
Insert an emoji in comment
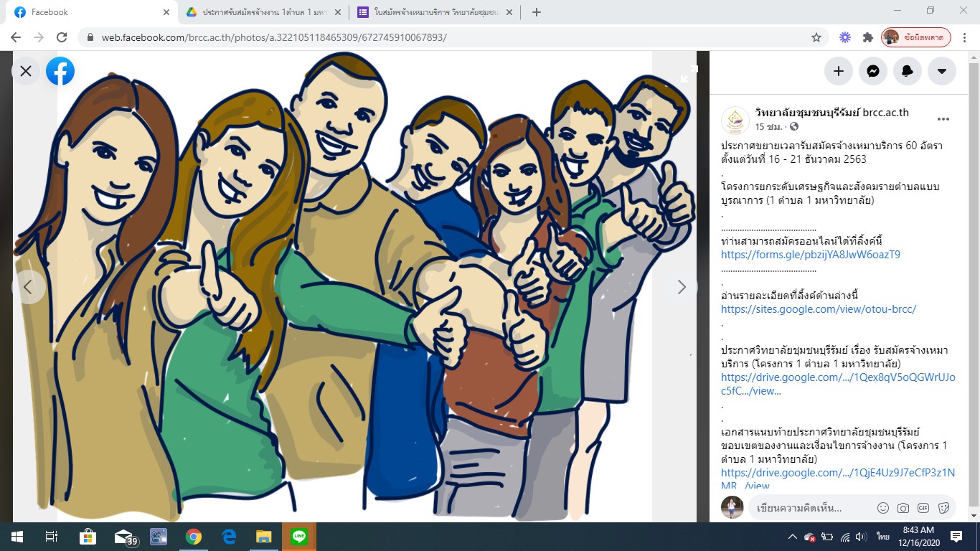pos(883,508)
